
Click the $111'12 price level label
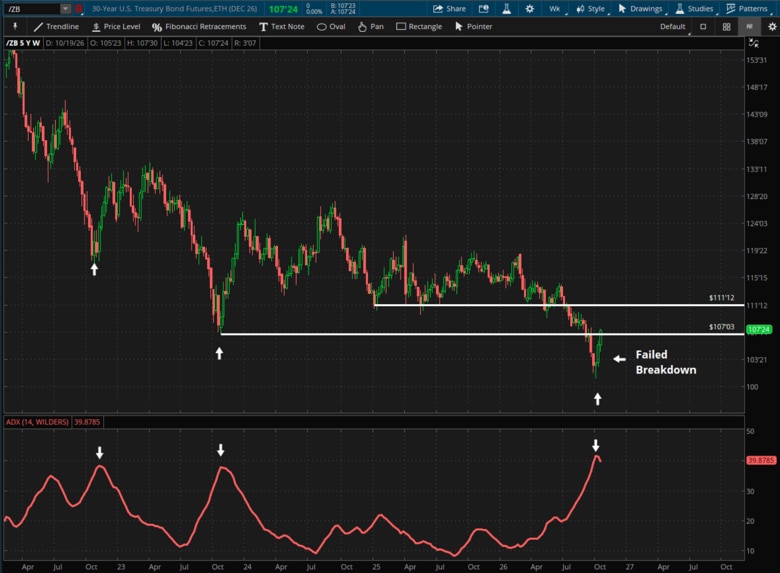(x=721, y=297)
